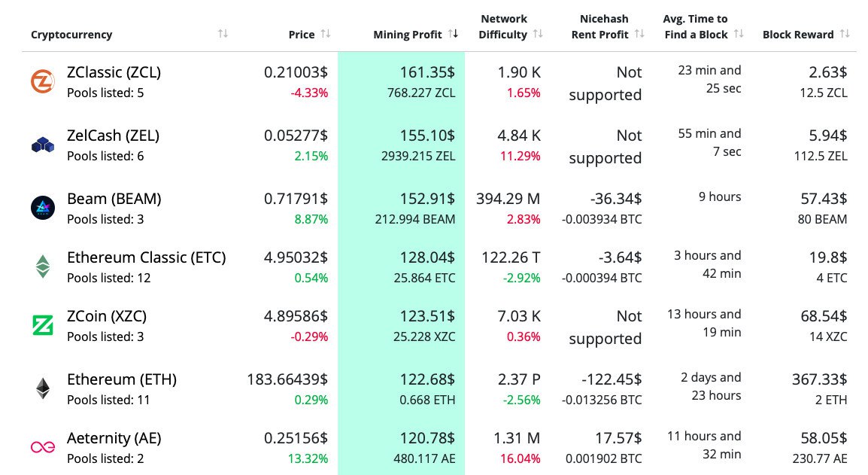Sort by Nicehash Rent Profit arrows
868x475 pixels.
tap(639, 34)
